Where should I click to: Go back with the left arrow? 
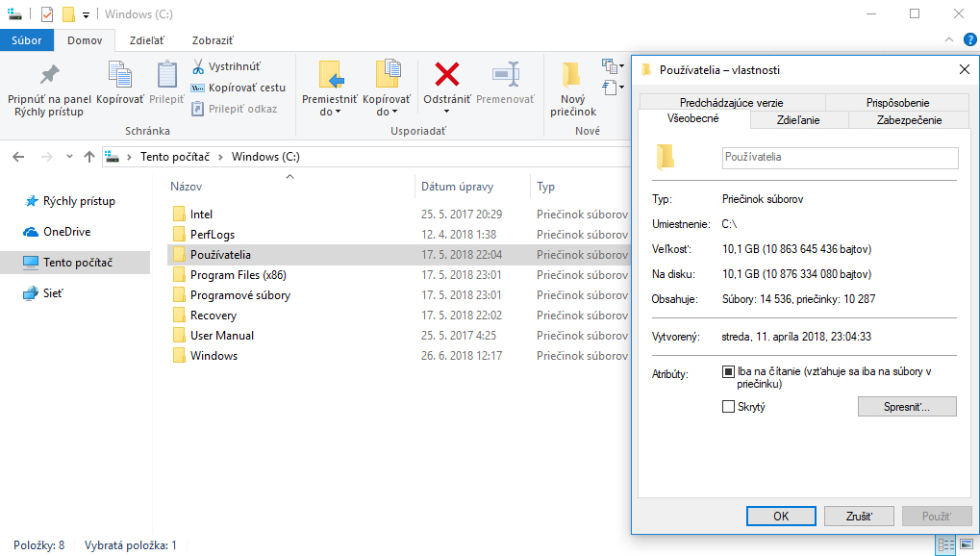coord(18,157)
